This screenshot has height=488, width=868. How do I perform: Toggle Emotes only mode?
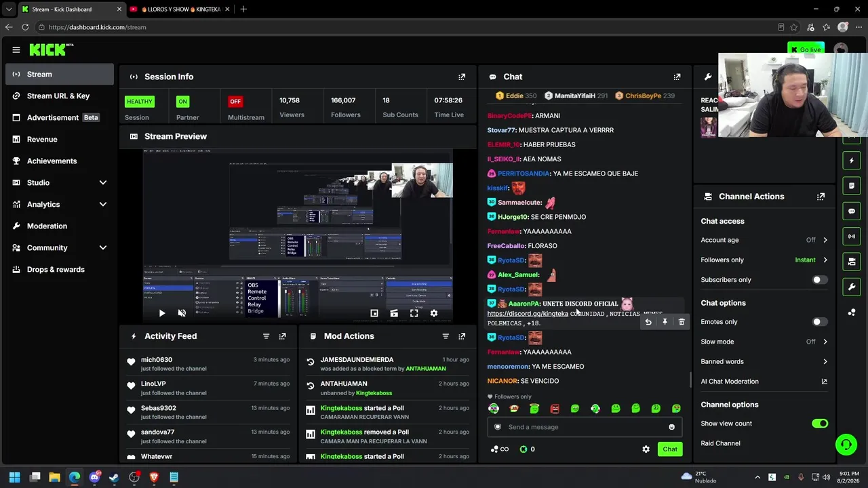coord(820,322)
